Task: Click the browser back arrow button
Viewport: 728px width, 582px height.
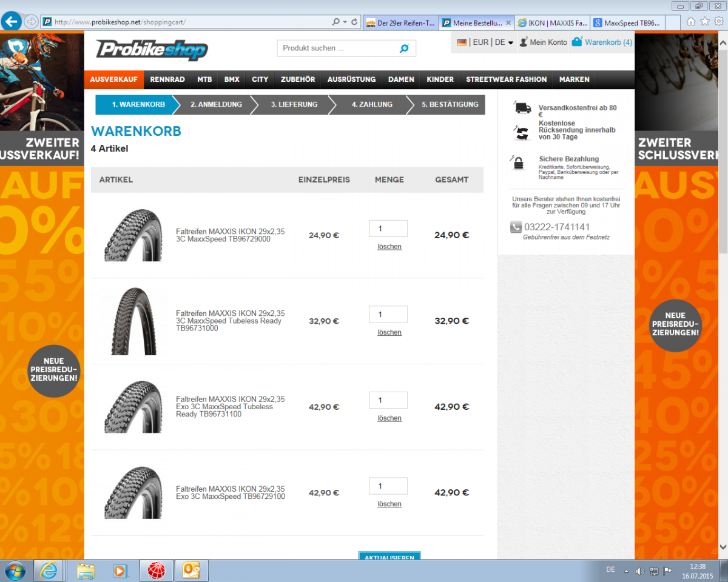Action: click(x=12, y=22)
